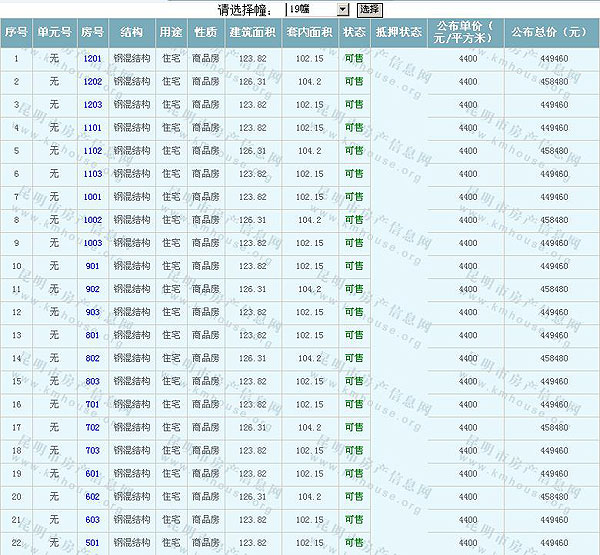Open room number 1201 link
The width and height of the screenshot is (600, 555).
coord(92,59)
